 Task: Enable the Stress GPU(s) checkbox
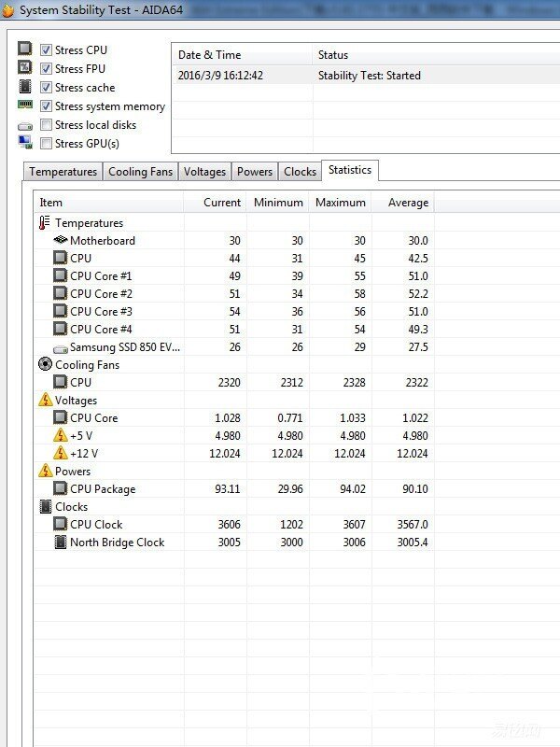tap(46, 144)
